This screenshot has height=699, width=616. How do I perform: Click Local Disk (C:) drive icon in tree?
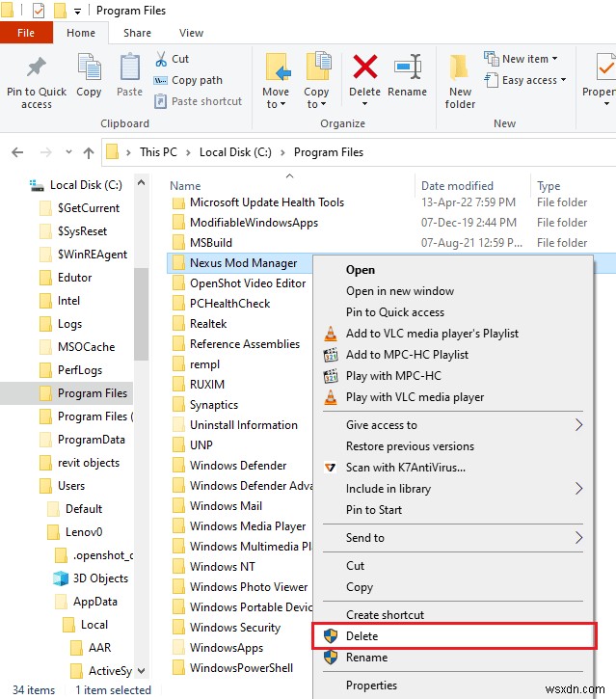point(37,185)
